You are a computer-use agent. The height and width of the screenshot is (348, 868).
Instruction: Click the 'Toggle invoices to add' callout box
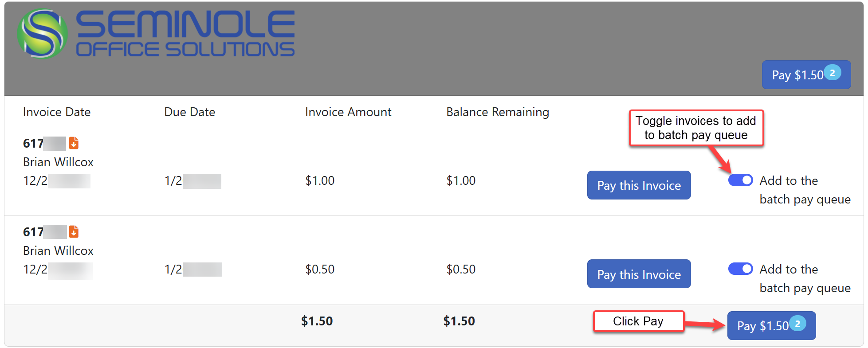click(696, 128)
